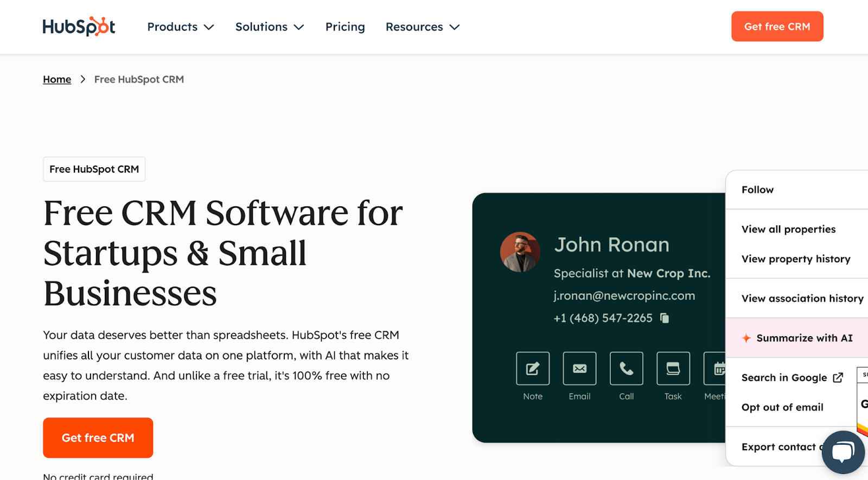Follow the Home breadcrumb link
868x480 pixels.
[57, 79]
